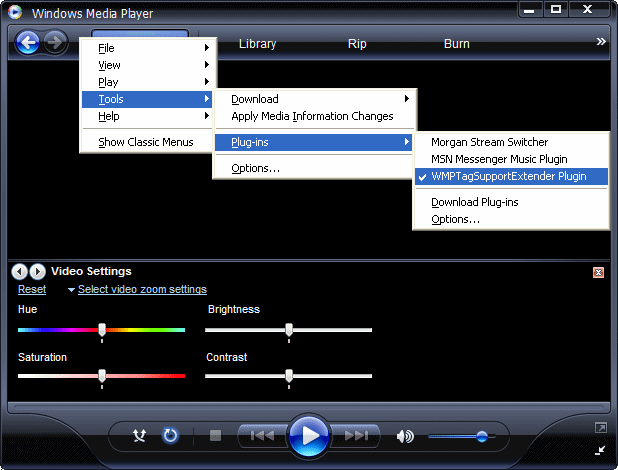The height and width of the screenshot is (470, 618).
Task: Click the seek bar above the controls
Action: (309, 407)
